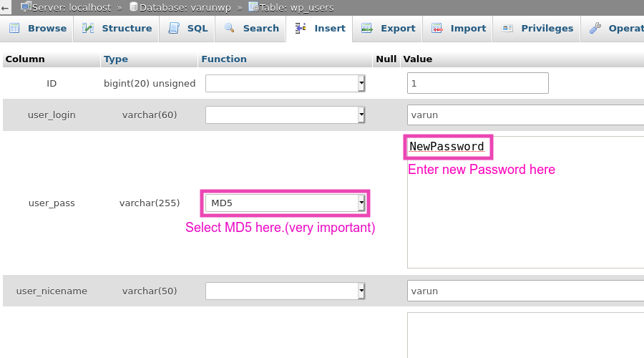Click the Function column header link

point(224,59)
